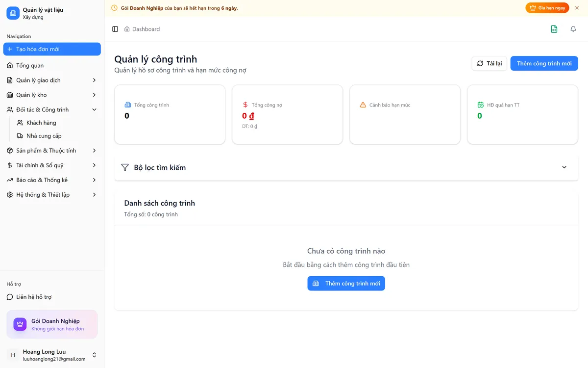Click the Tải lại button

point(490,63)
